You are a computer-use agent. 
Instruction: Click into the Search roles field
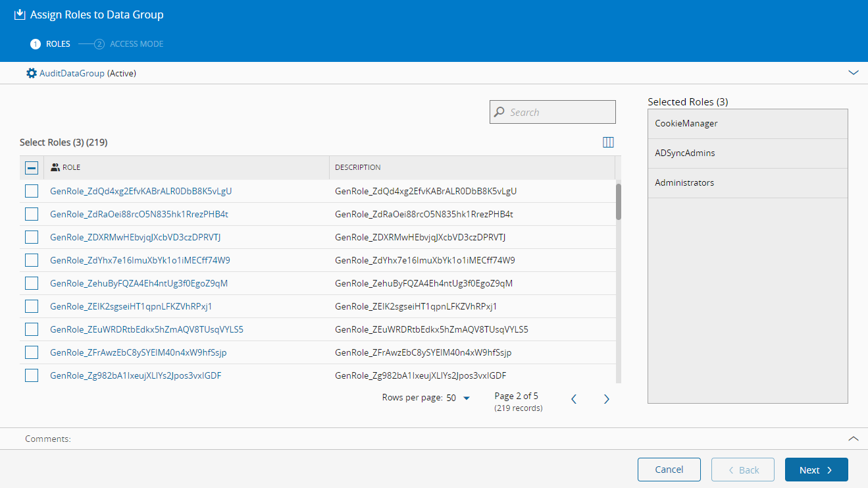point(559,112)
